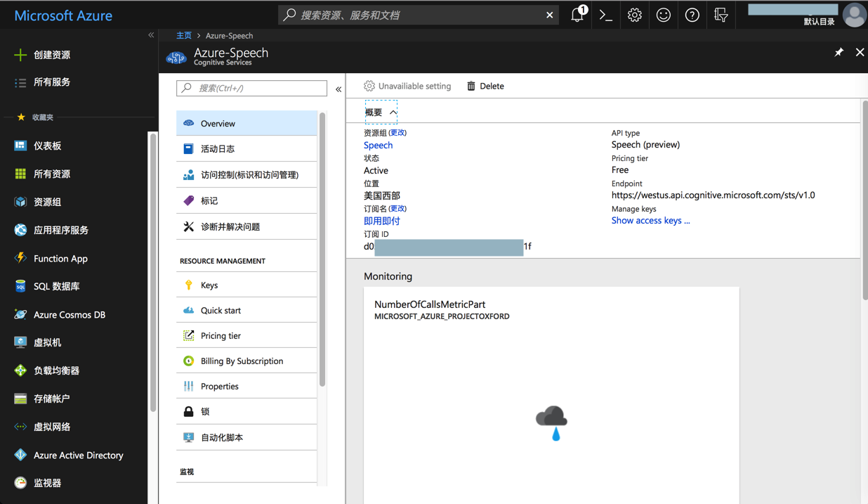Clear the top search box with X
Viewport: 868px width, 504px height.
[x=549, y=15]
